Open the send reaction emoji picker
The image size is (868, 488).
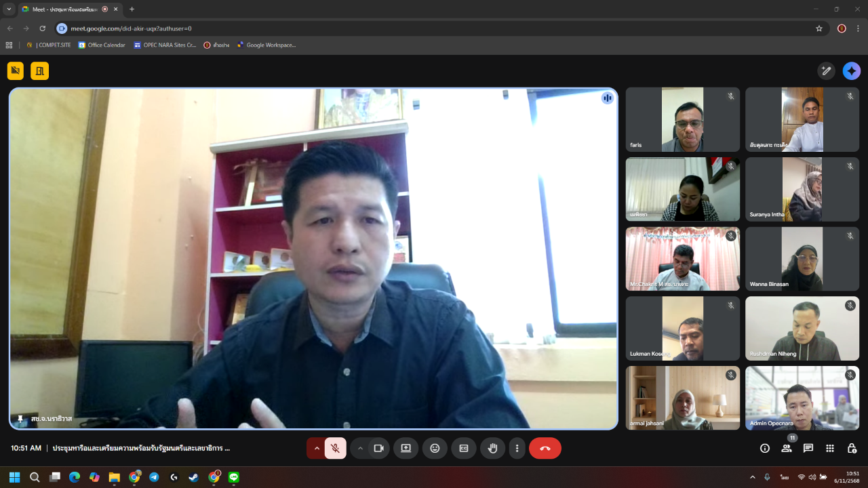[435, 448]
